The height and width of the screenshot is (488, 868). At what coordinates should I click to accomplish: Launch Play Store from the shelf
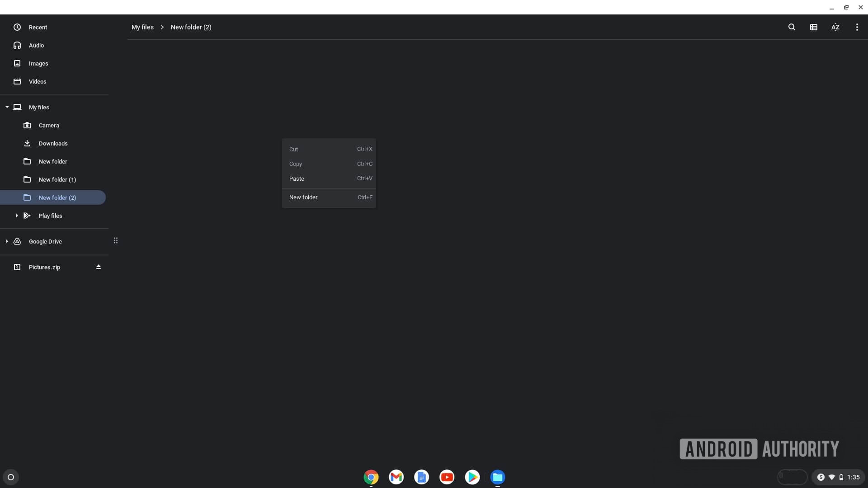click(472, 477)
